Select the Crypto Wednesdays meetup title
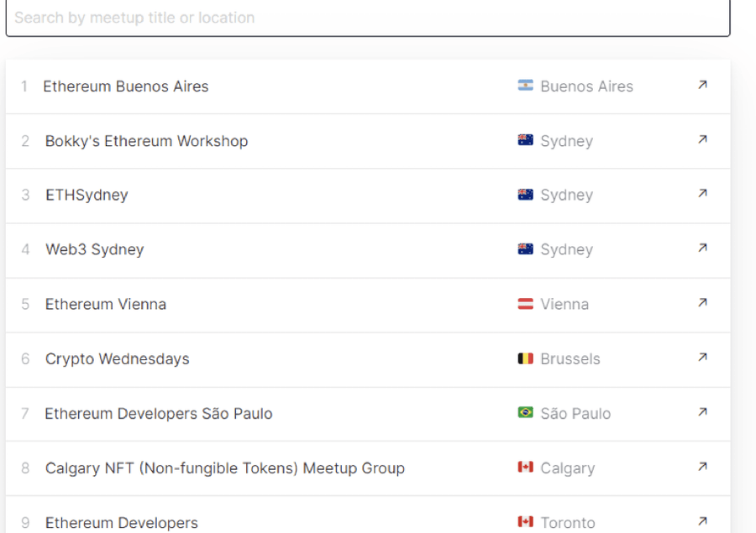The image size is (756, 533). tap(118, 359)
